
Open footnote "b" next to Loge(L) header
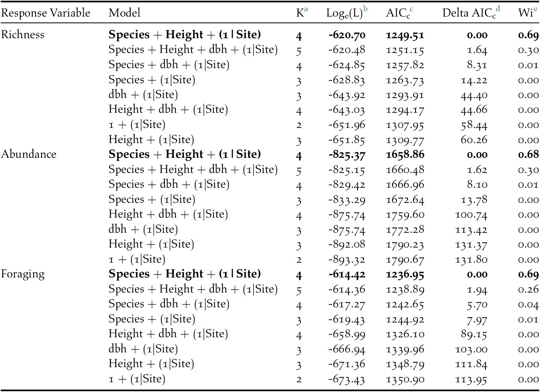point(365,9)
